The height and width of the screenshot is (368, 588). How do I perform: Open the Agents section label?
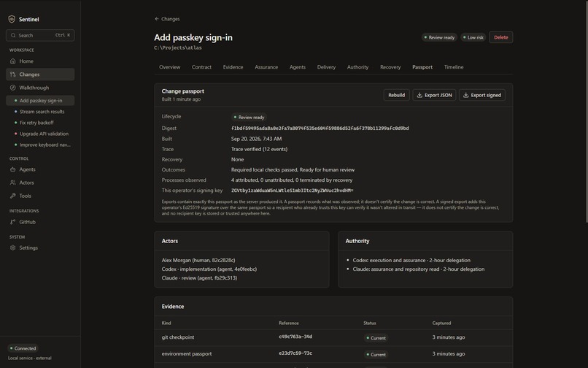pos(28,169)
